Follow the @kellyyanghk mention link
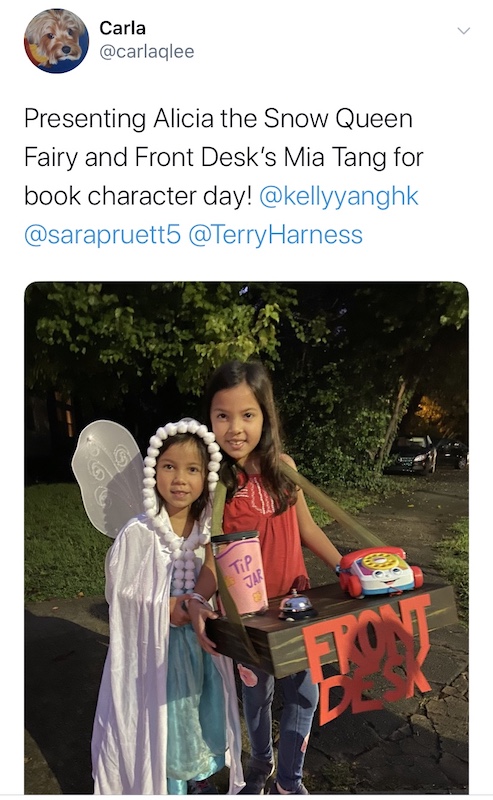The width and height of the screenshot is (493, 800). 339,196
